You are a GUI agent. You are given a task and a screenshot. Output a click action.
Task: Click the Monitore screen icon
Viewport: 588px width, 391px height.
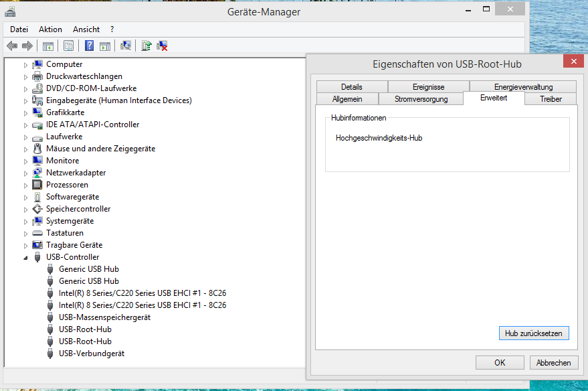tap(37, 161)
